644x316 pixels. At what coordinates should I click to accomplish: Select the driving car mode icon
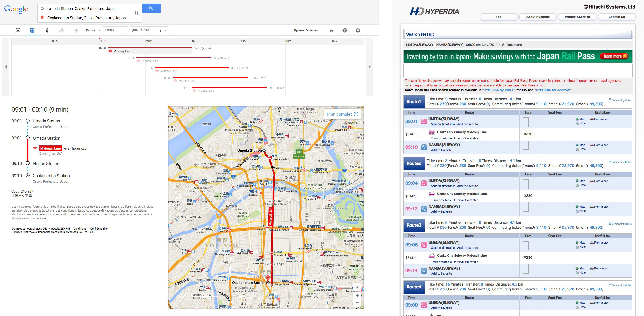pos(18,30)
